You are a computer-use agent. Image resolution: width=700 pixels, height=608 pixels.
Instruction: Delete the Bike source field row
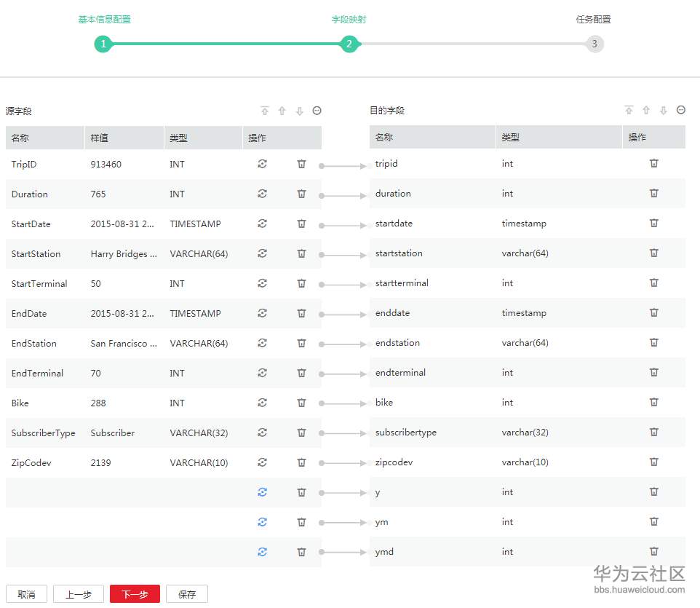[301, 403]
